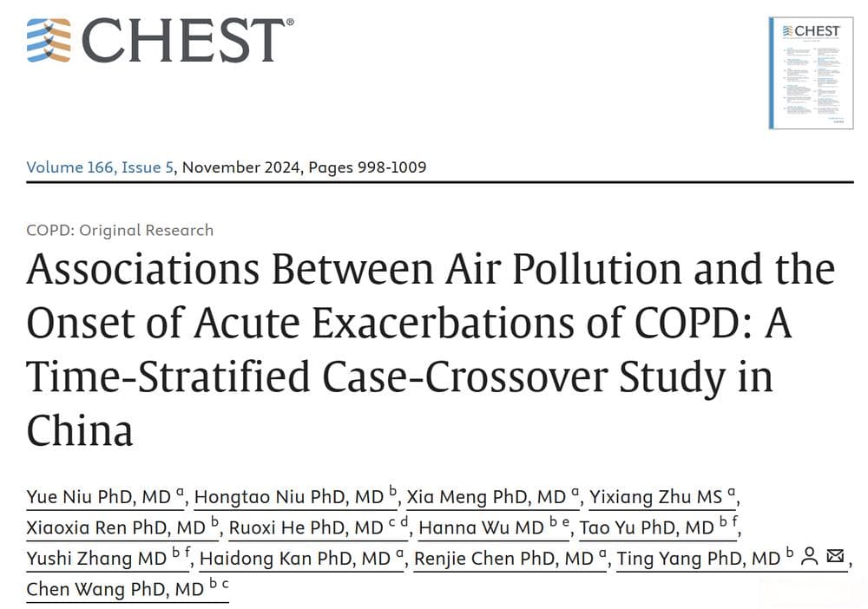Open Haidong Kan author link

(302, 559)
